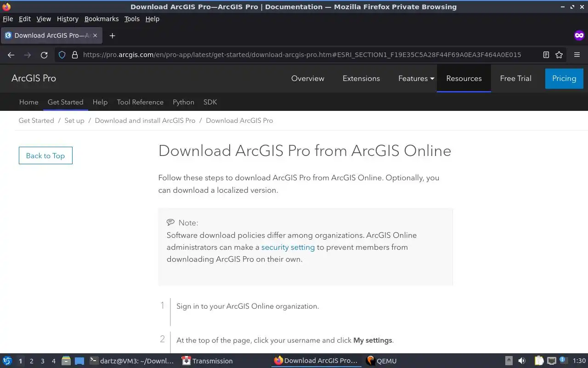Switch to workspace 3
The height and width of the screenshot is (368, 588).
(x=42, y=361)
